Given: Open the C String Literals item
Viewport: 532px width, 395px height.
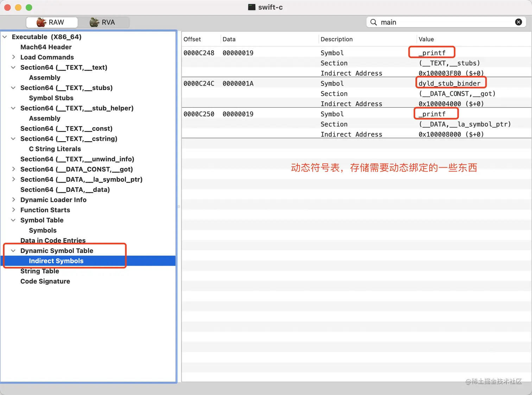Looking at the screenshot, I should tap(55, 149).
